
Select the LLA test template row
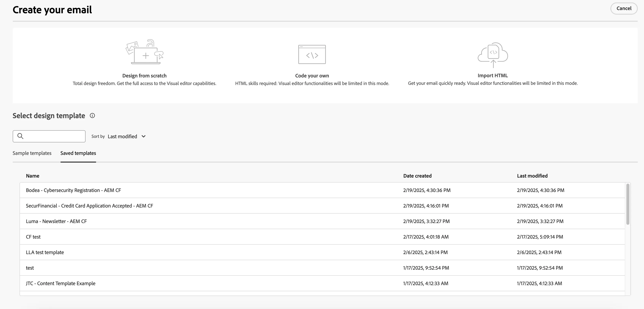click(x=323, y=252)
